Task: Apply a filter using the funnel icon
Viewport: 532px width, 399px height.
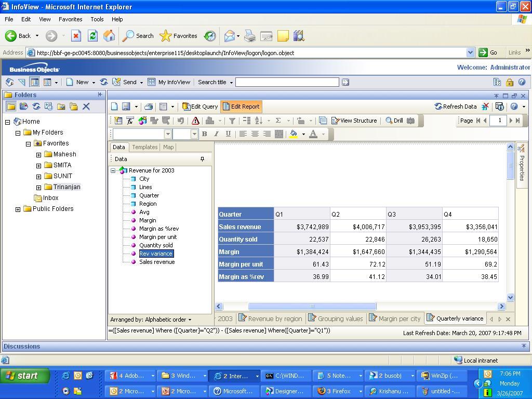Action: click(232, 120)
